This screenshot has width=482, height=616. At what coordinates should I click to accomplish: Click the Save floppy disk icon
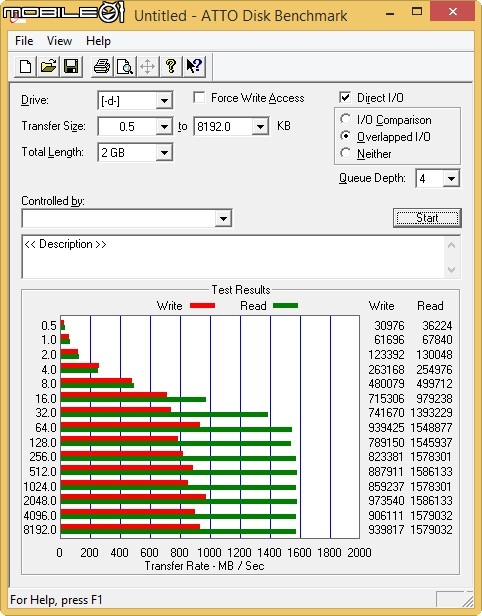[x=71, y=66]
